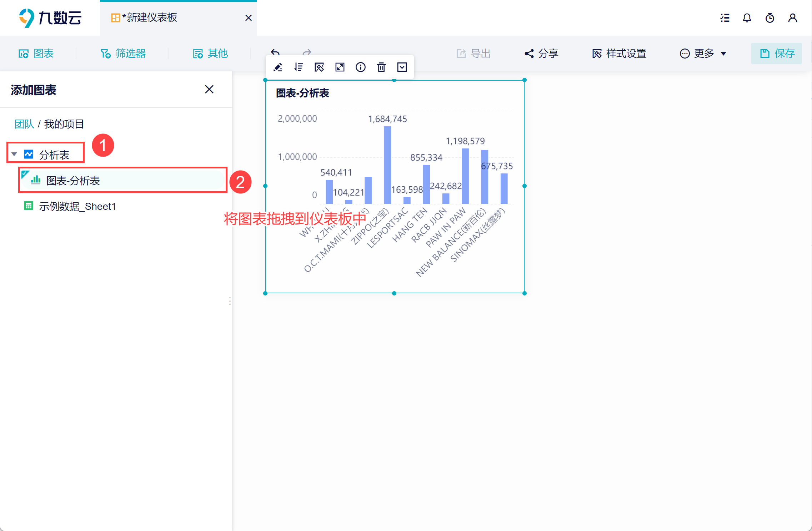Open the task list icon in header
Viewport: 812px width, 531px height.
(x=725, y=18)
